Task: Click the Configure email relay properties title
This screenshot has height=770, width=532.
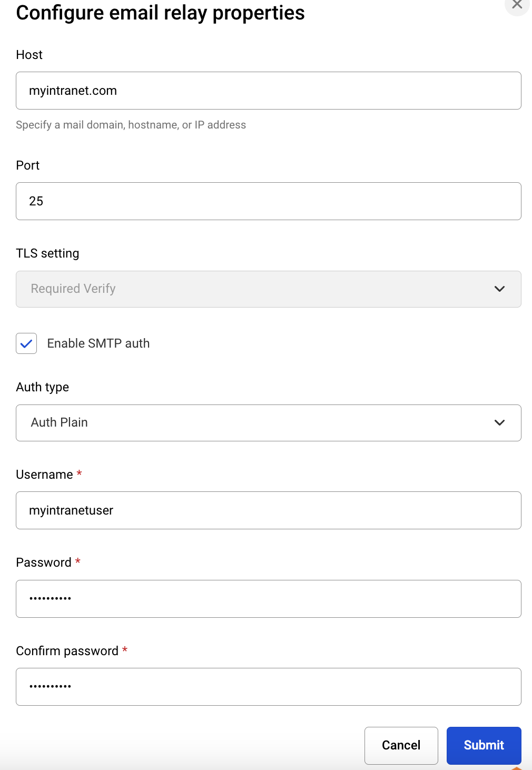Action: click(160, 13)
